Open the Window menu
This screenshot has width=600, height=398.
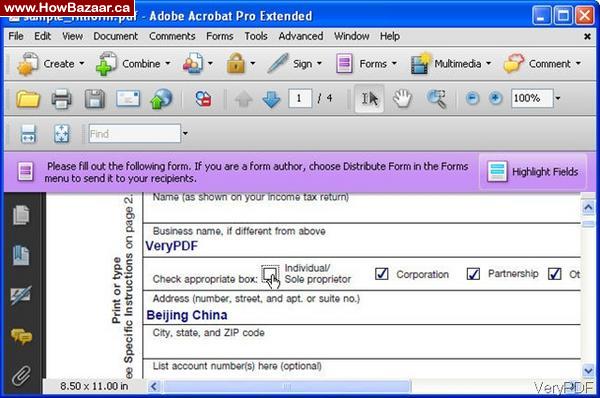[351, 36]
